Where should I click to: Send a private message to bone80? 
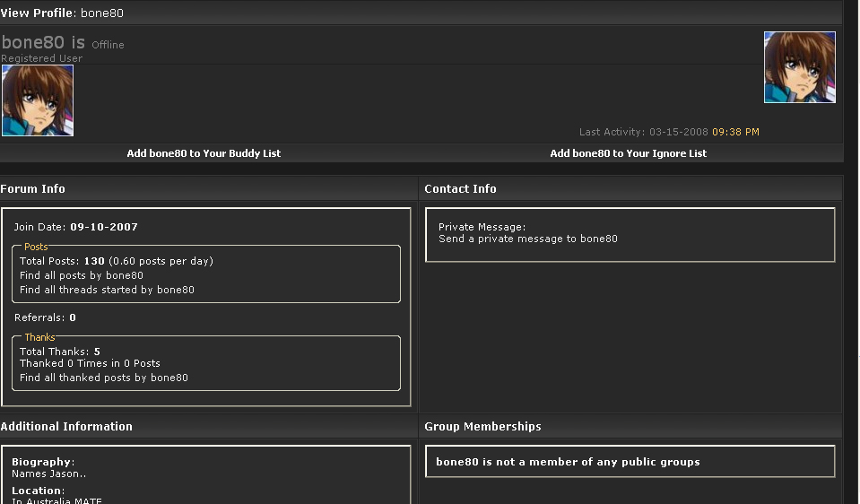point(527,239)
